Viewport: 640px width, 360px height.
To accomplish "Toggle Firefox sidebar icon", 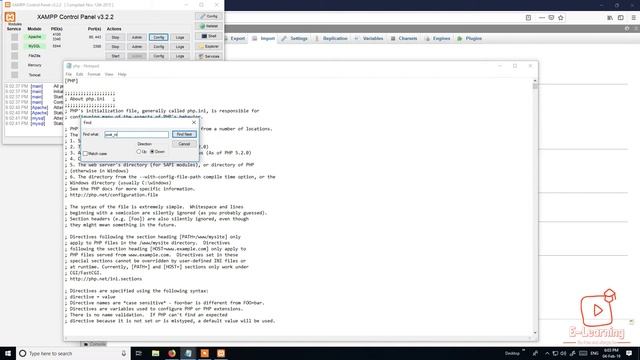I will tap(621, 18).
